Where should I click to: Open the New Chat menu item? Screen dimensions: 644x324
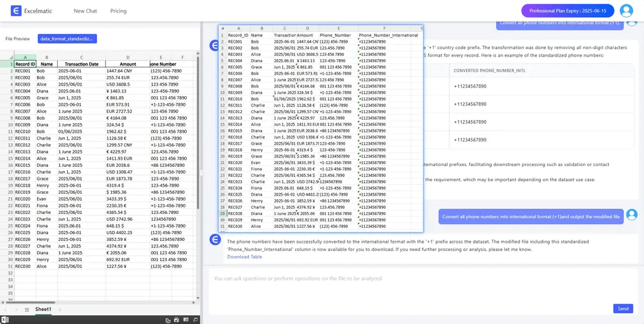tap(85, 11)
